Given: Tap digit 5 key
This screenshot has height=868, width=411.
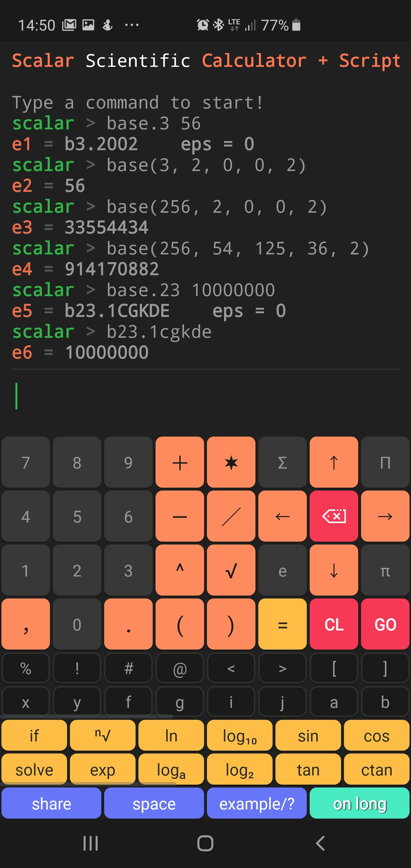Looking at the screenshot, I should click(x=77, y=516).
